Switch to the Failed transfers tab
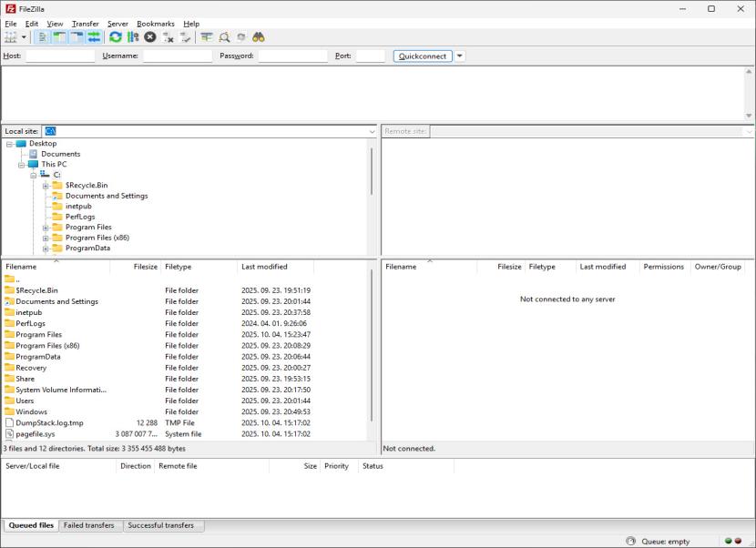 pyautogui.click(x=89, y=525)
